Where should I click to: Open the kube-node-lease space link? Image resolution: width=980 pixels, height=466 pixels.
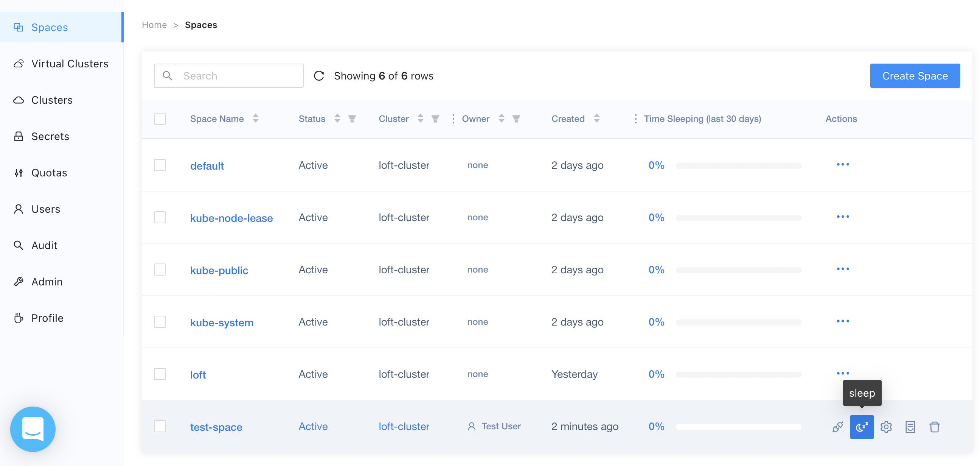click(231, 218)
